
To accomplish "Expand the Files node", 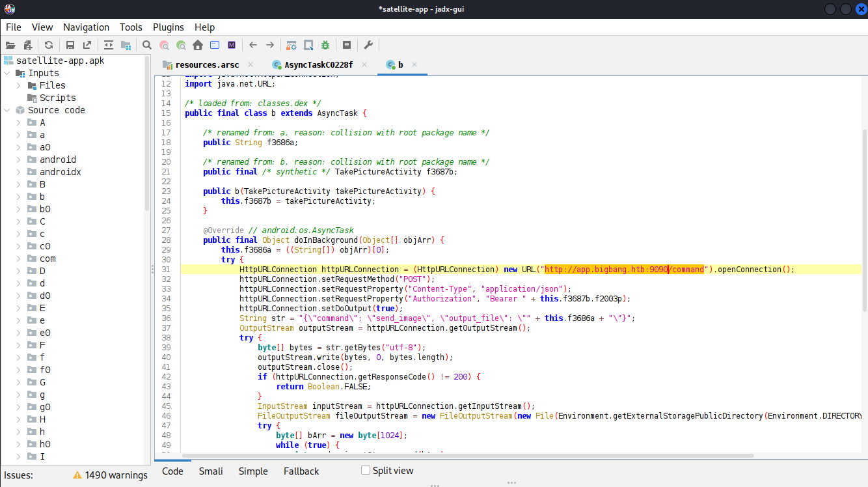I will click(19, 85).
